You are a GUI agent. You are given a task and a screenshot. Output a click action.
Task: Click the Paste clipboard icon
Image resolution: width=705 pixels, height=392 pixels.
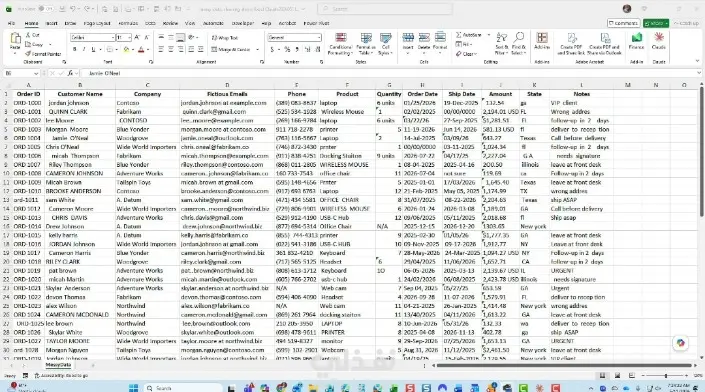click(15, 39)
